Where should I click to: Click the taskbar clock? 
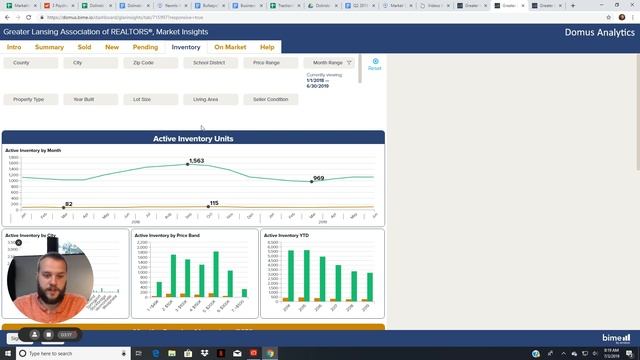click(x=611, y=353)
